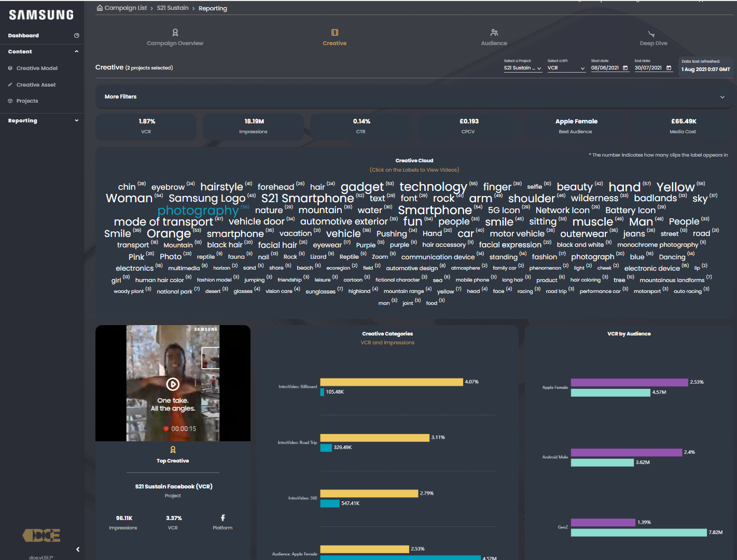Click the Apple Female 2.53% purple bar
This screenshot has width=737, height=560.
630,382
